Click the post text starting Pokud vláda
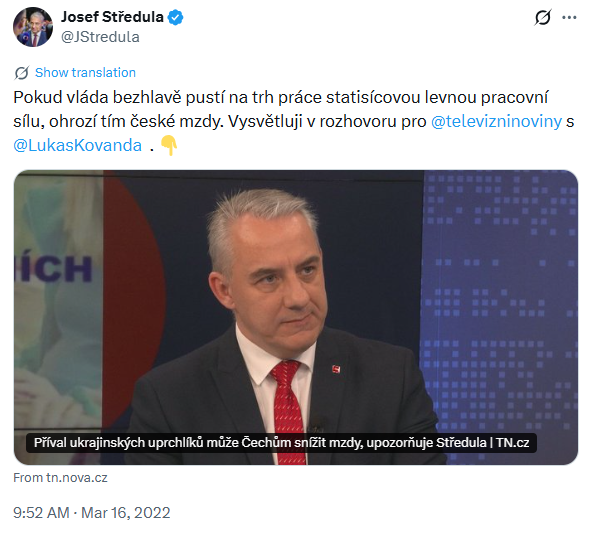The width and height of the screenshot is (590, 536). tap(293, 121)
